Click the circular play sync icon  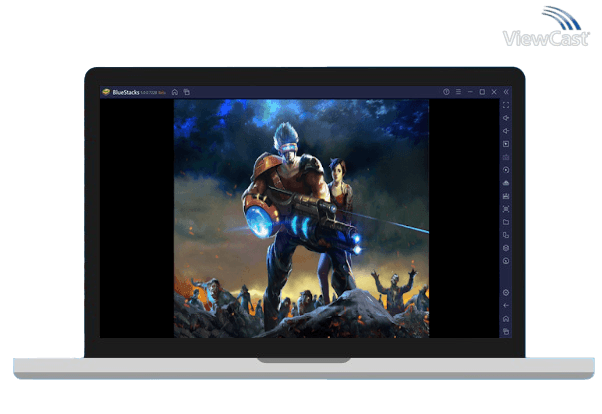pyautogui.click(x=506, y=170)
